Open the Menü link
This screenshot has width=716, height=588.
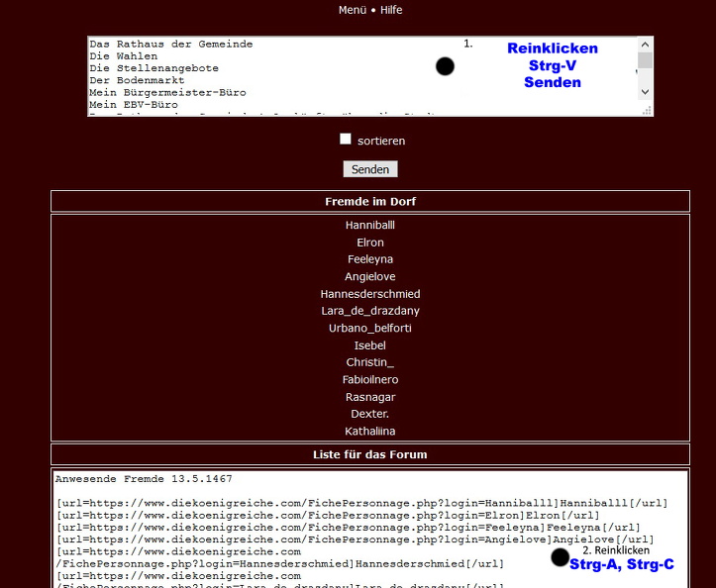tap(353, 10)
